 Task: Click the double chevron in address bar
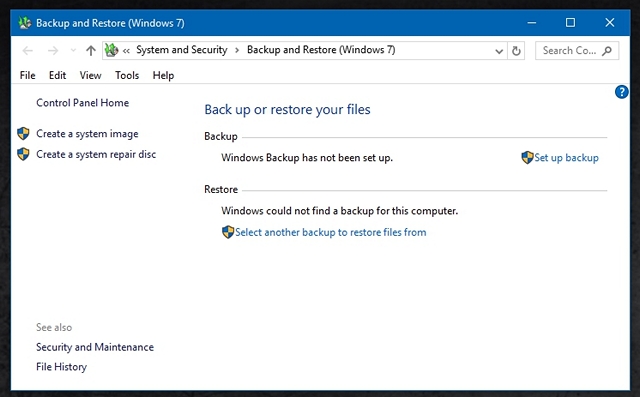coord(126,51)
